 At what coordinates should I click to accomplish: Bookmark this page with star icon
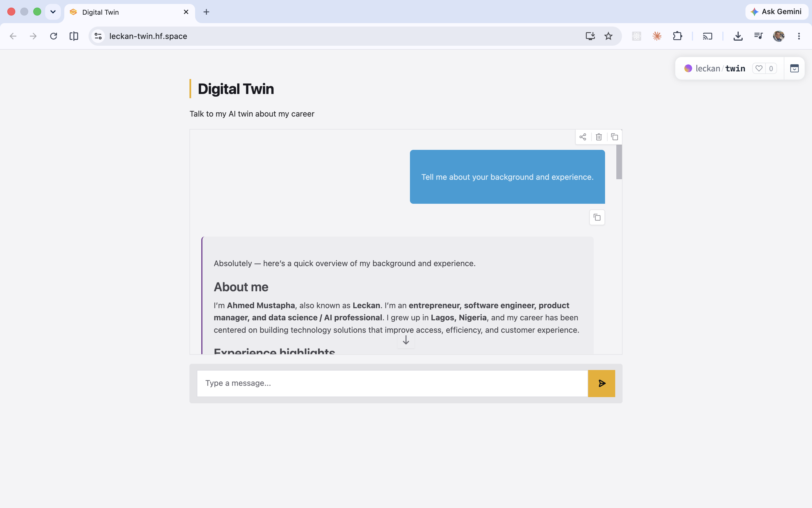608,36
